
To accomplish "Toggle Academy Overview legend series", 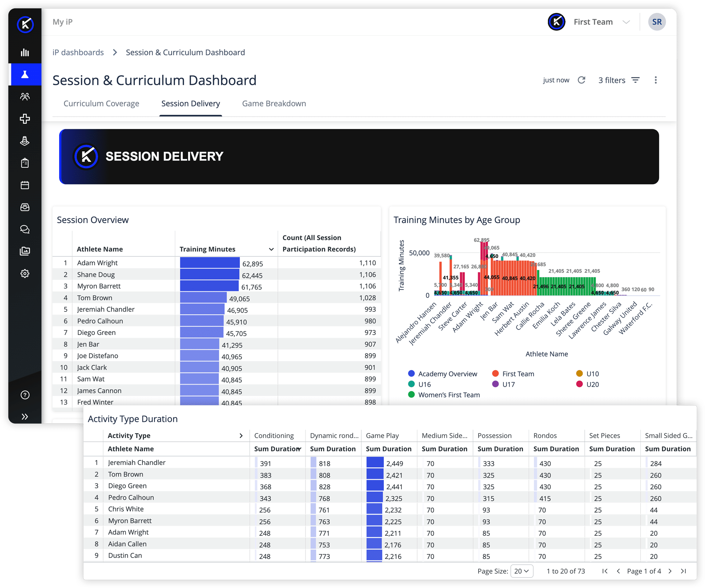I will click(442, 374).
